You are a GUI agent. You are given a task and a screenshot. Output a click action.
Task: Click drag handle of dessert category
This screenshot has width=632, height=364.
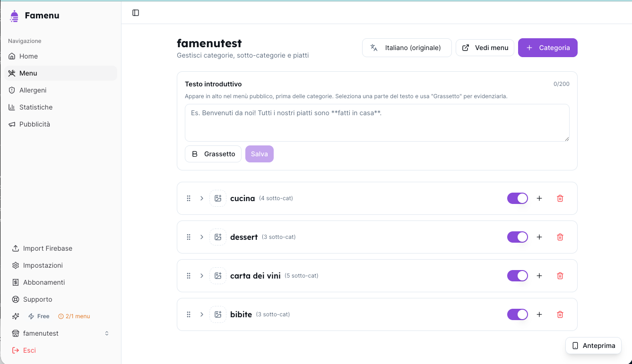pos(189,237)
